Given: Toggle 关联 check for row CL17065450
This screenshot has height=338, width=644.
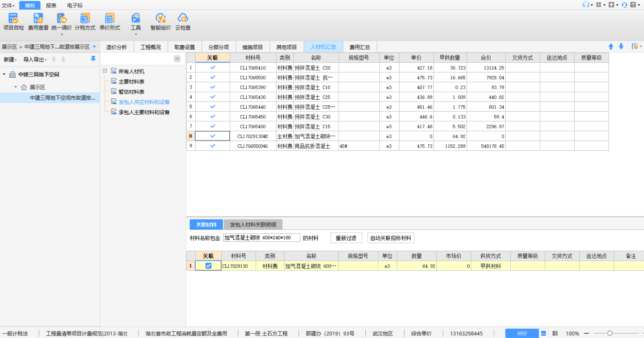Looking at the screenshot, I should [x=213, y=116].
